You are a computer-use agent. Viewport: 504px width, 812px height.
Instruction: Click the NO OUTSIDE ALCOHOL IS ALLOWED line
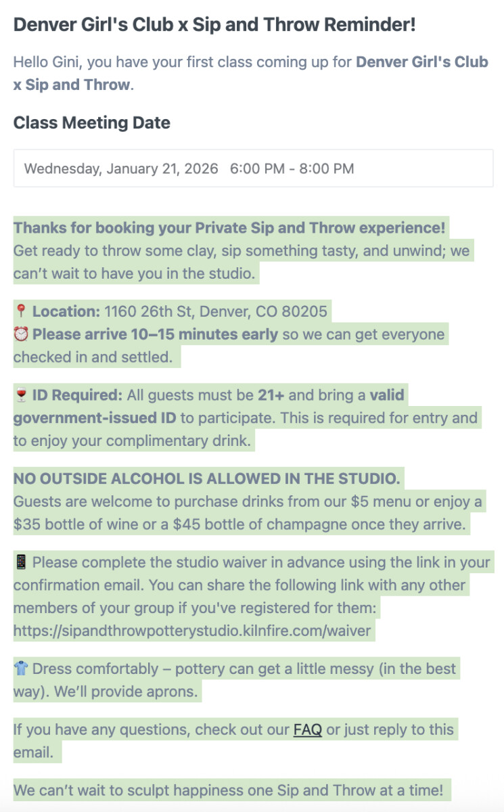(206, 479)
